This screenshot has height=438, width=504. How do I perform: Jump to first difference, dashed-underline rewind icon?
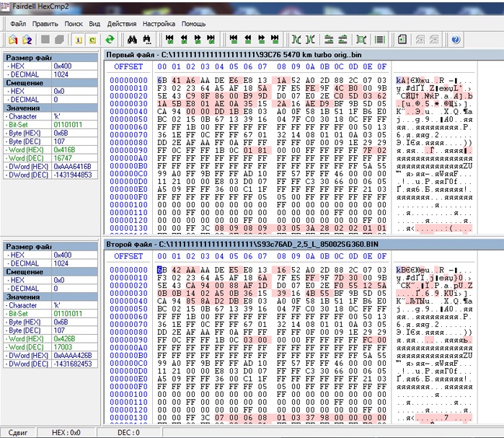(x=169, y=40)
